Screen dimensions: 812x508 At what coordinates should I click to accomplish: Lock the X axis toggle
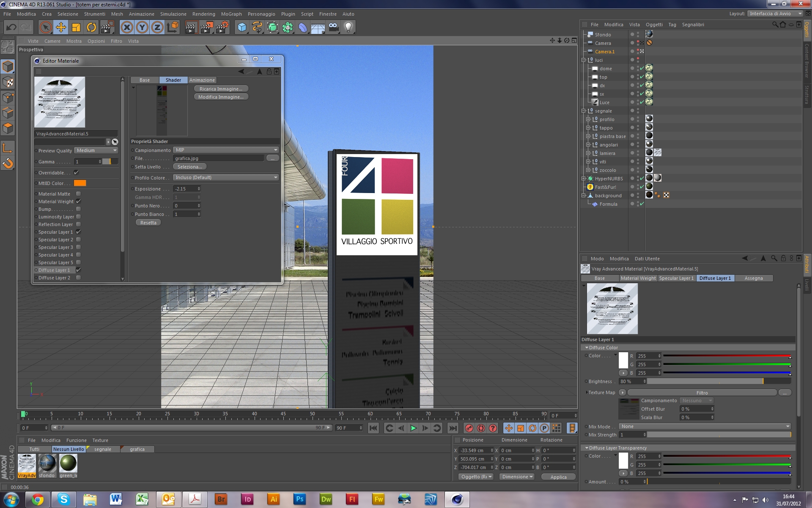(126, 28)
